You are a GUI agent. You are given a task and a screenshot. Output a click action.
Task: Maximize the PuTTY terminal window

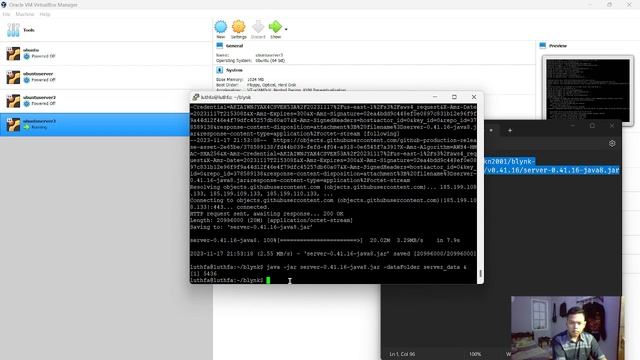[x=454, y=97]
